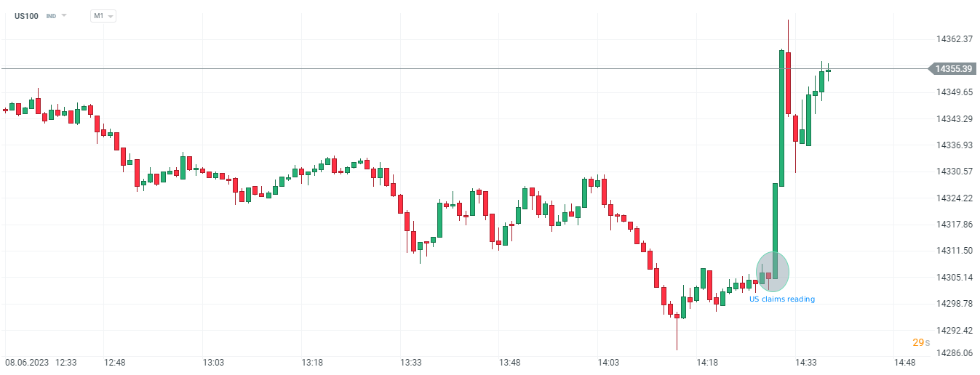The width and height of the screenshot is (980, 375).
Task: Click the 13:33 time axis label
Action: coord(411,363)
